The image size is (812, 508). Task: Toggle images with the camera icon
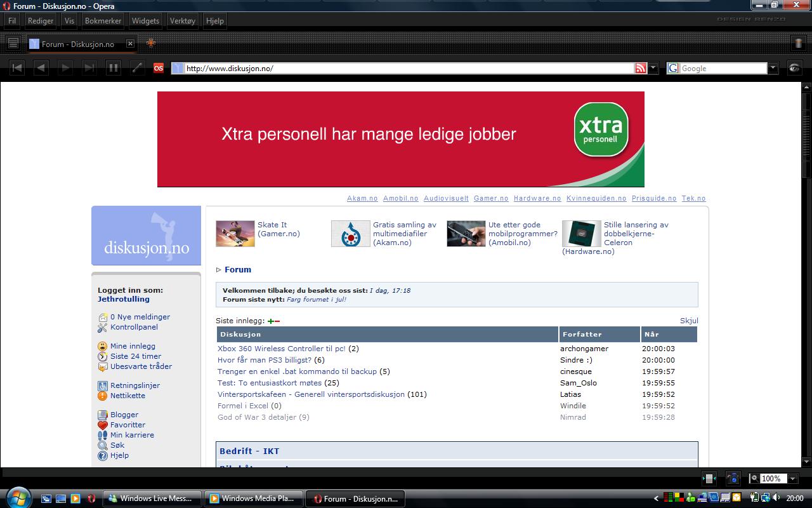click(733, 478)
